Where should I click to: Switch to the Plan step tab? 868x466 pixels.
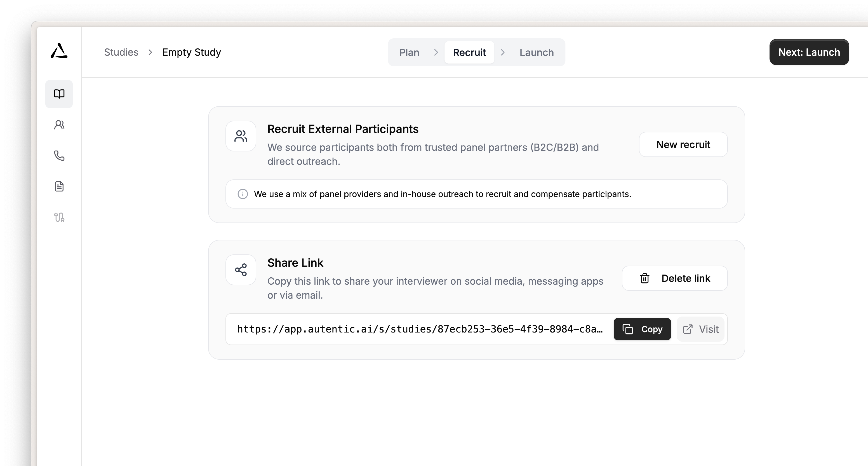tap(409, 53)
